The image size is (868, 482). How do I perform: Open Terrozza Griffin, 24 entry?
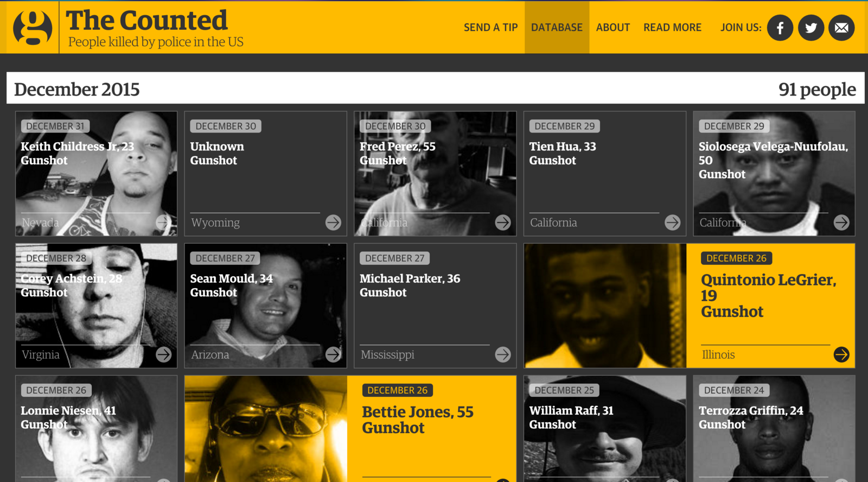(774, 429)
